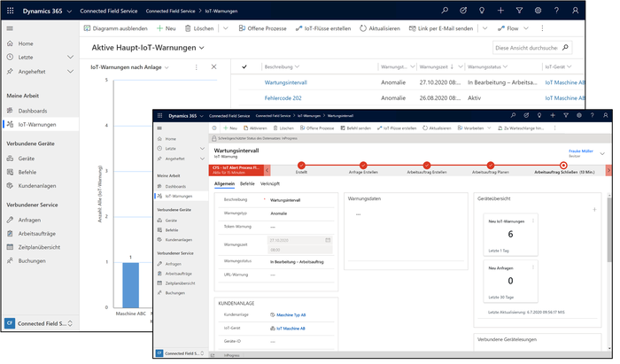Open settings gear in back window header
Screen dimensions: 620x364
538,11
